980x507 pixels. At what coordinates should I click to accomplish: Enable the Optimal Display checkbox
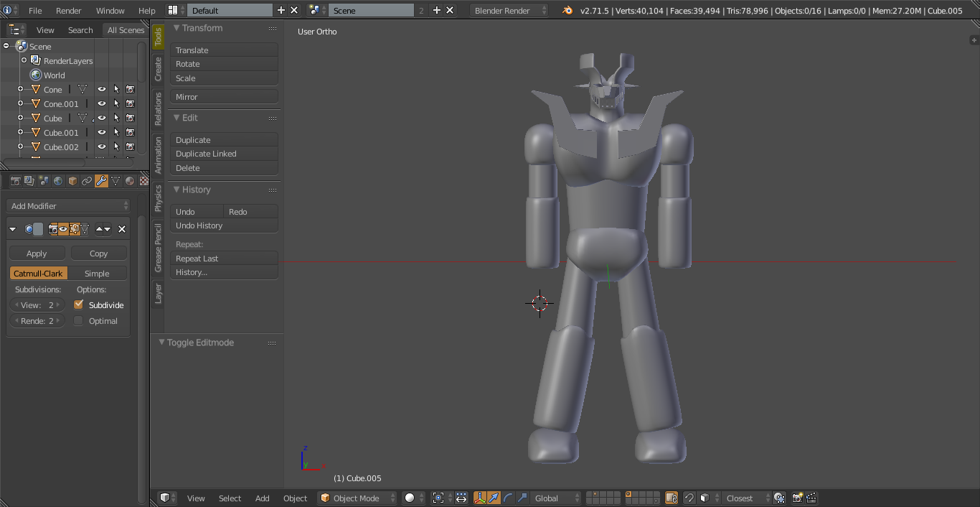79,321
